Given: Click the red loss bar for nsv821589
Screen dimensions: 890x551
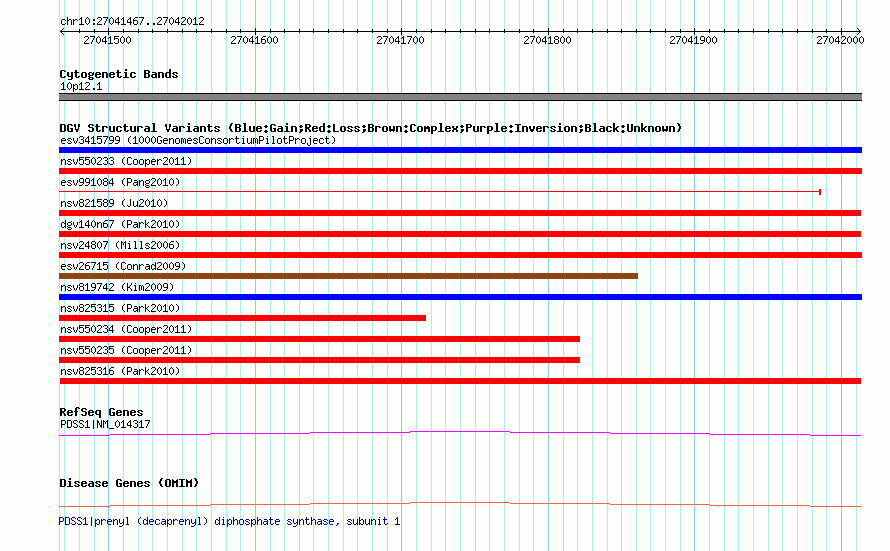Looking at the screenshot, I should point(460,213).
